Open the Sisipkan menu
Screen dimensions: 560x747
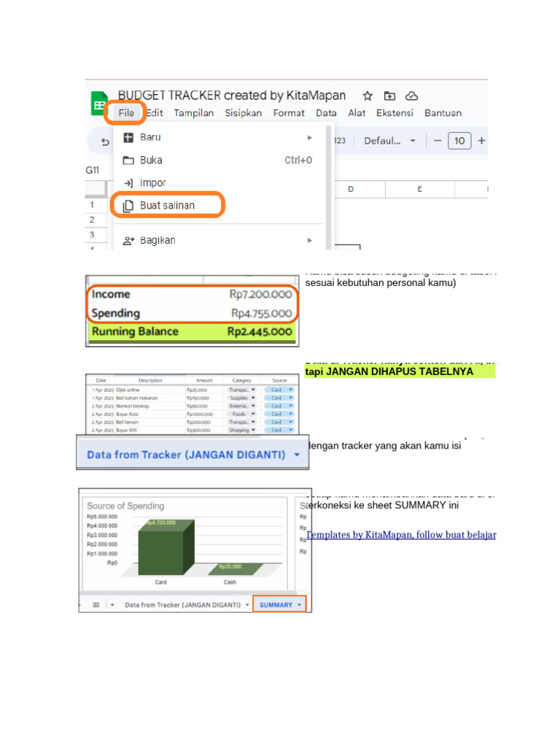[x=244, y=113]
